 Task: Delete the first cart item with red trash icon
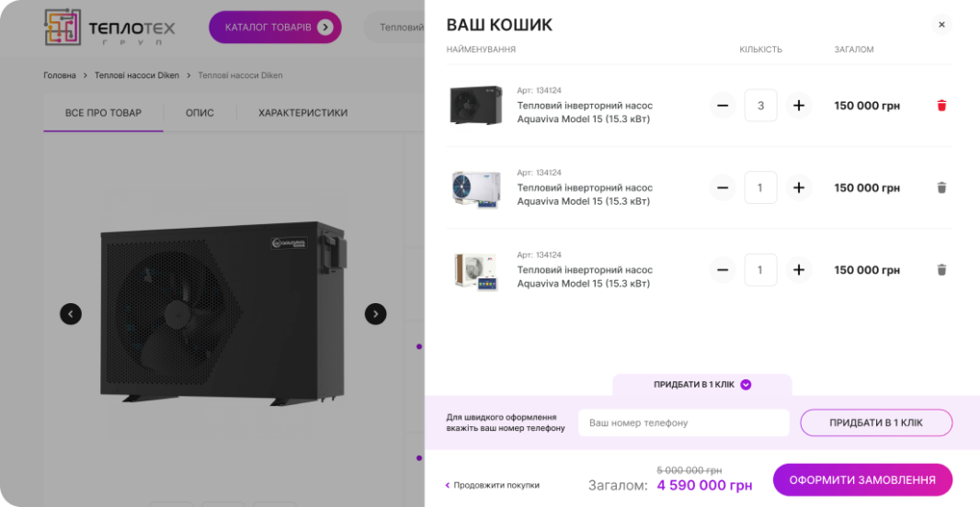click(x=941, y=106)
